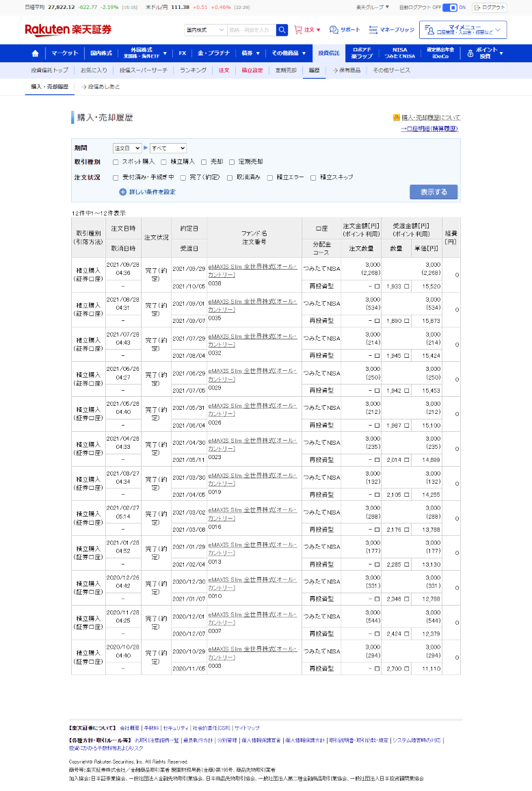532x791 pixels.
Task: Toggle 自動ログアウト ON/OFF switch
Action: pyautogui.click(x=450, y=8)
